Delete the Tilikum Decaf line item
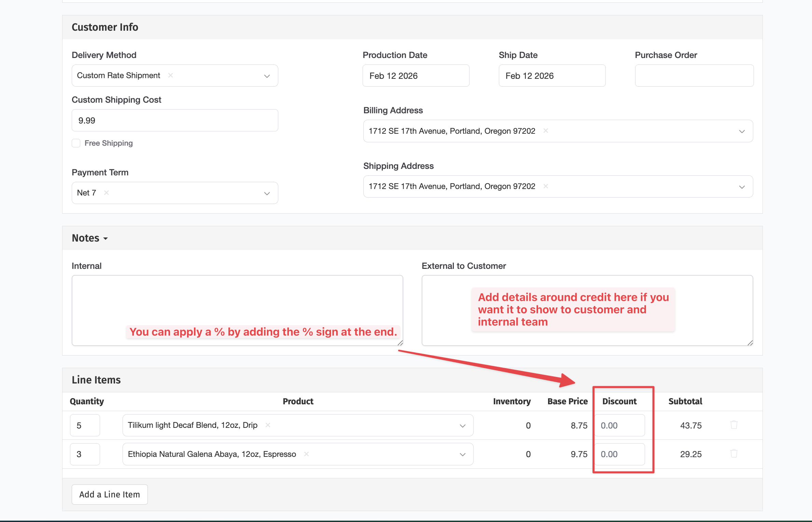 734,425
